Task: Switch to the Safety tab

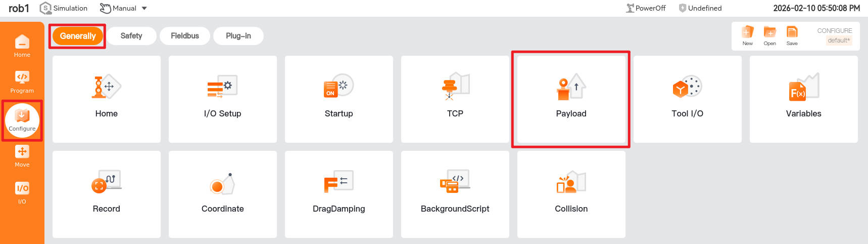Action: click(131, 36)
